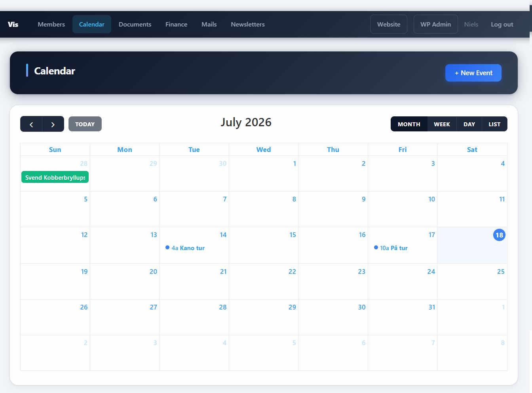The width and height of the screenshot is (532, 393).
Task: Select day number 21
Action: (x=223, y=271)
